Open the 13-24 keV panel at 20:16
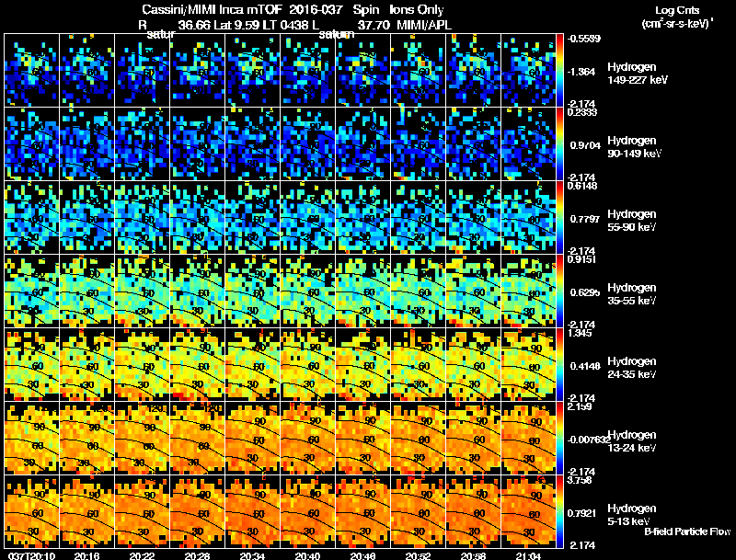The width and height of the screenshot is (736, 560). [x=86, y=439]
